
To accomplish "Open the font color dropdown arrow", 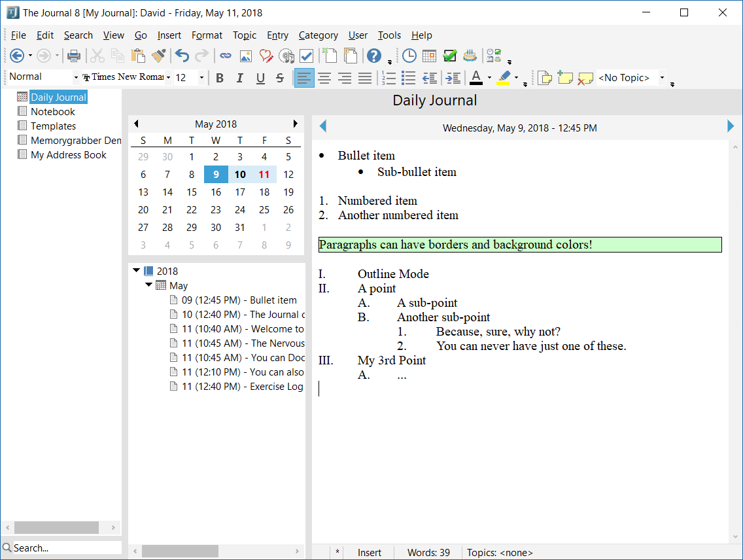I will [489, 78].
